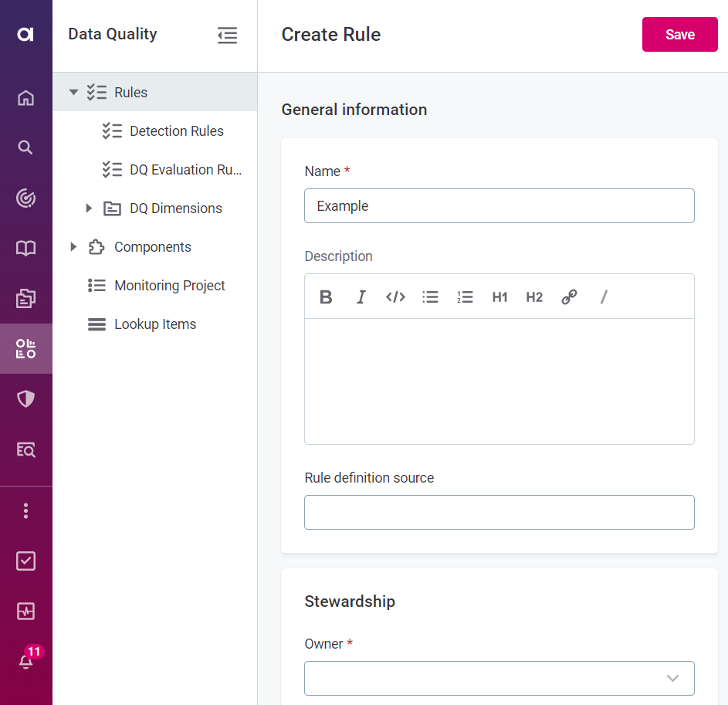Toggle italic formatting in Description editor
728x705 pixels.
361,297
